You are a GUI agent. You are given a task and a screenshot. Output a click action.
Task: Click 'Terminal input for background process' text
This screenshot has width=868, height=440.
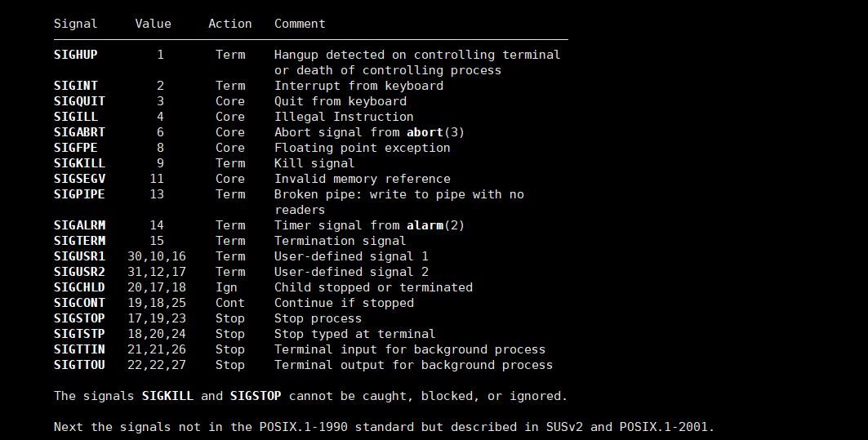[x=410, y=349]
